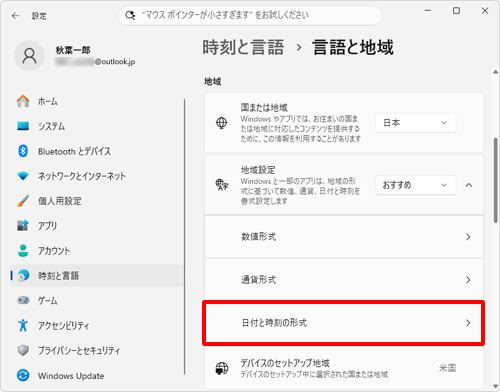The image size is (500, 392).
Task: Open 通貨形式 settings chevron
Action: 468,280
